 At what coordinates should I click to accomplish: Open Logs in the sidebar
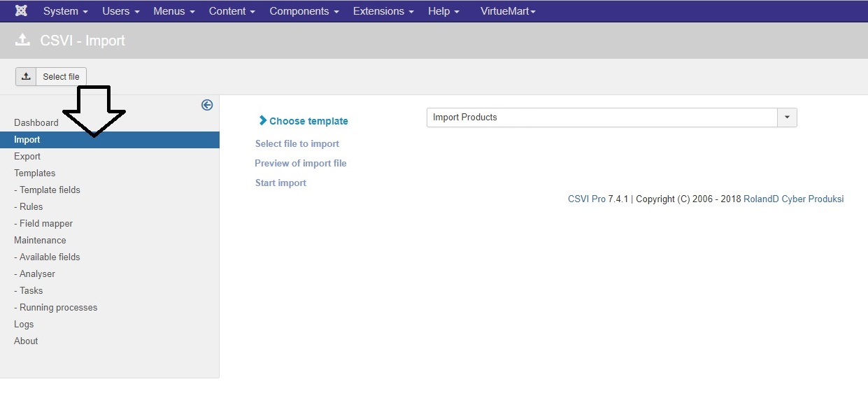(24, 325)
